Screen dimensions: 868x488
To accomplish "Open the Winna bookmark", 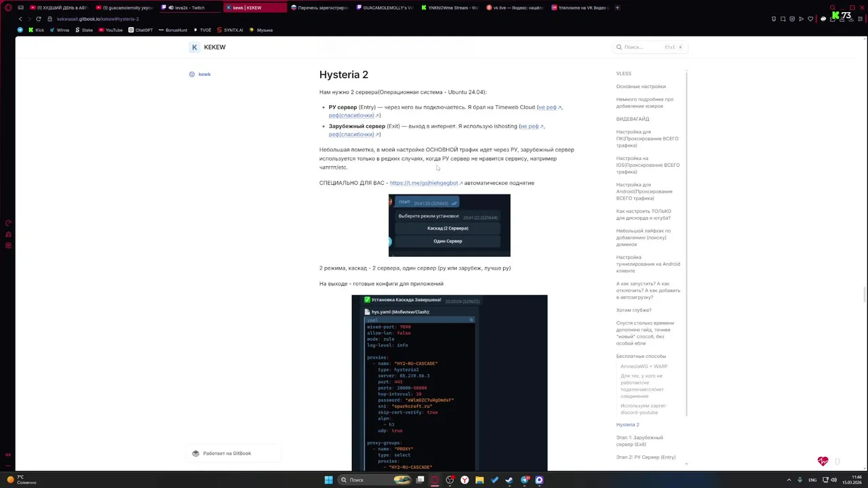I will pos(59,30).
